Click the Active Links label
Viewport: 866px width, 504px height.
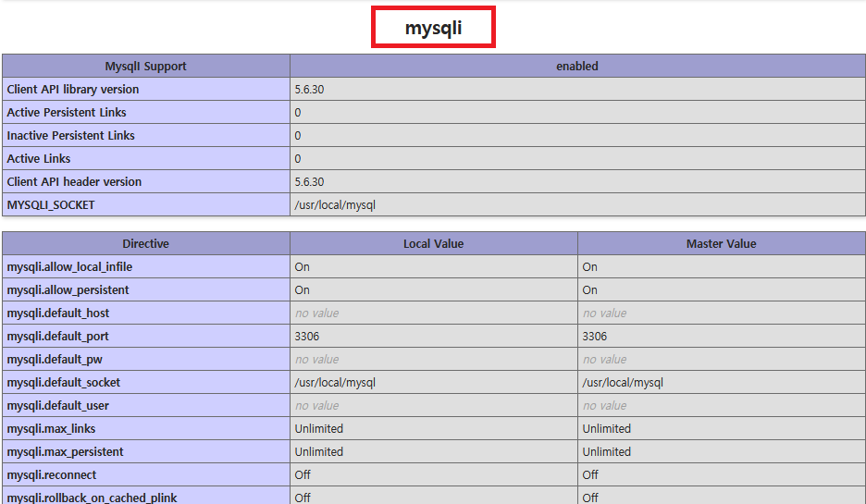39,159
